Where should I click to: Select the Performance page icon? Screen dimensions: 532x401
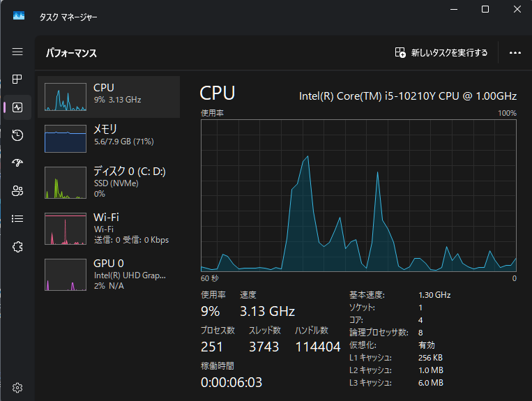(x=17, y=107)
